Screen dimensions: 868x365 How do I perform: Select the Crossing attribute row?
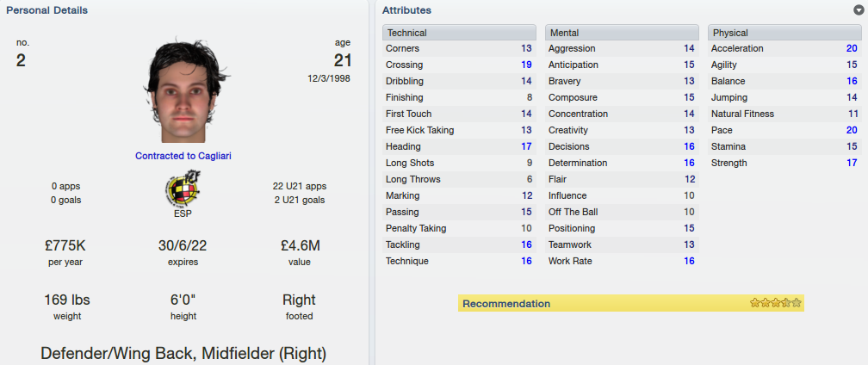459,65
